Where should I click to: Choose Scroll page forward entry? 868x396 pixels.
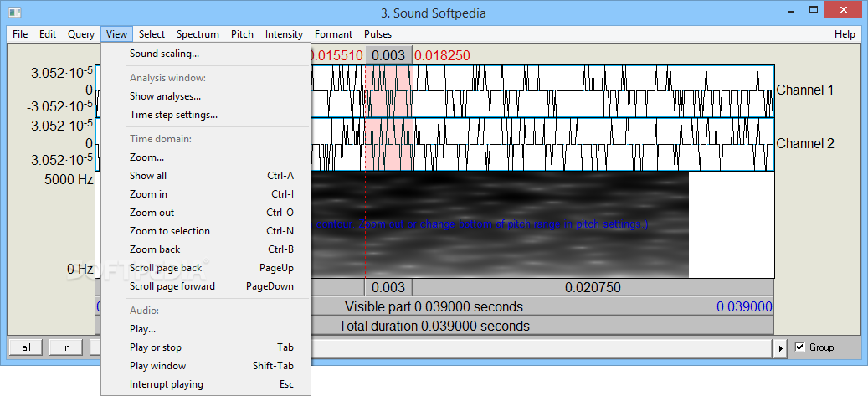[206, 286]
